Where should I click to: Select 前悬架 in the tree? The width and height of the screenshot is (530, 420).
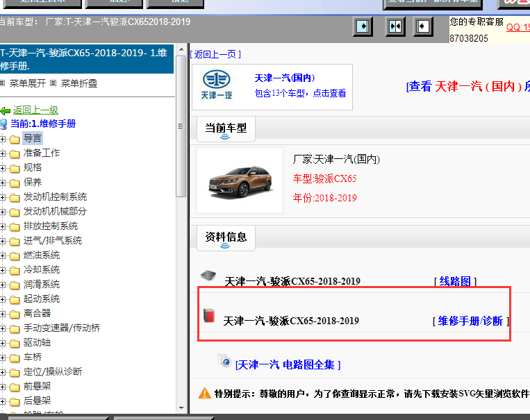38,386
